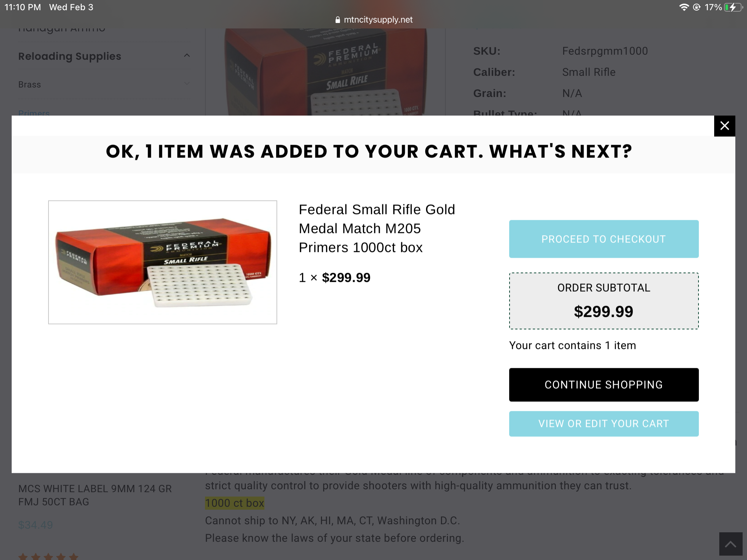Tap the mtncitysupply.net address bar
This screenshot has width=747, height=560.
click(x=378, y=20)
